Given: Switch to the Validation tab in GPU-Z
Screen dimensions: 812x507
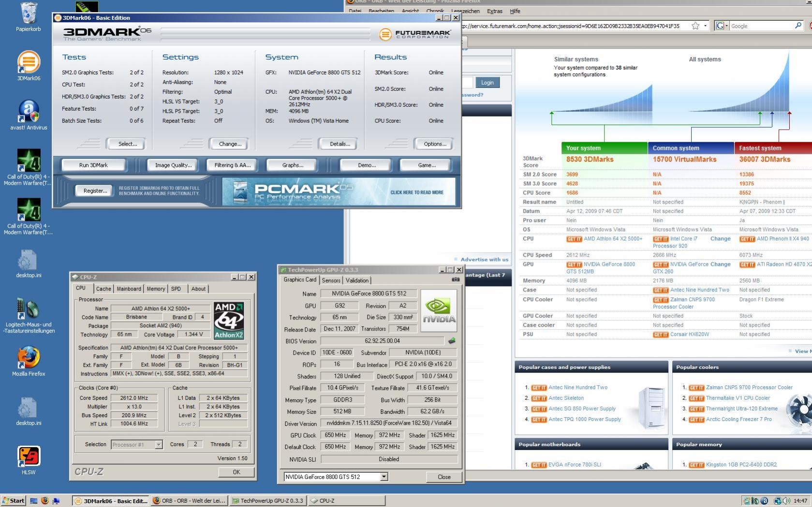Looking at the screenshot, I should pyautogui.click(x=357, y=280).
